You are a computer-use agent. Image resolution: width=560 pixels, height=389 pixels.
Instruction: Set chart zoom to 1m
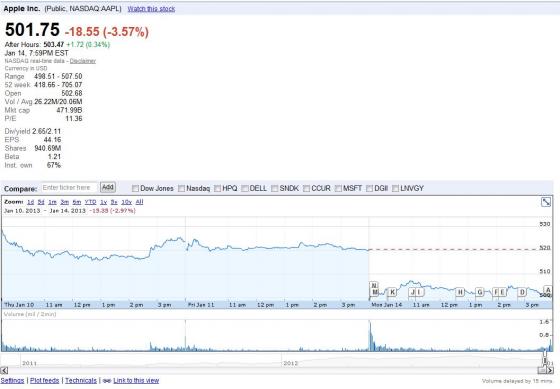[52, 202]
